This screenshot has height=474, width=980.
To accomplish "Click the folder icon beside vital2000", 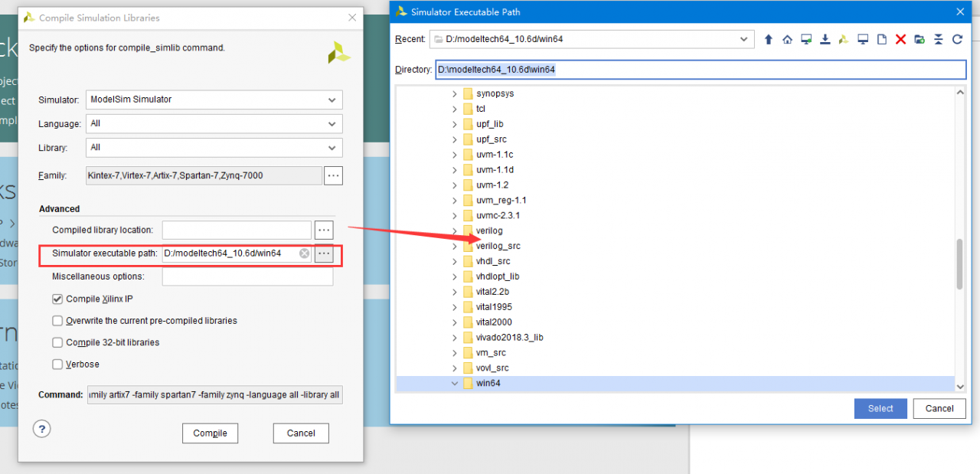I will click(x=467, y=322).
